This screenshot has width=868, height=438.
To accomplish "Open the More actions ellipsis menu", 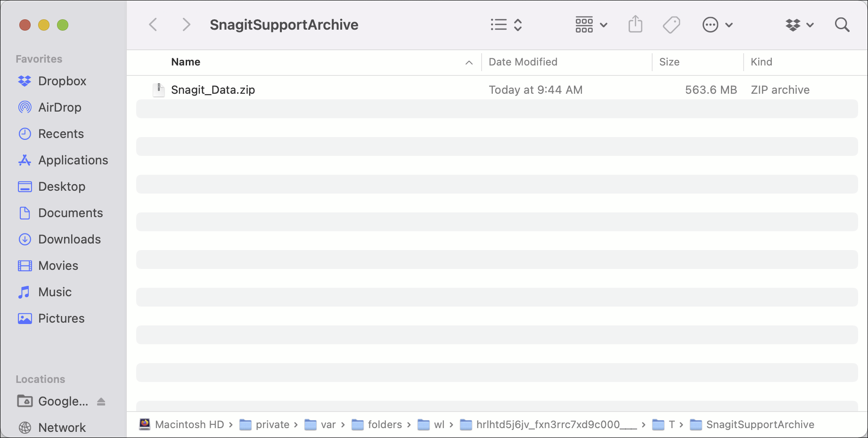I will [x=717, y=24].
